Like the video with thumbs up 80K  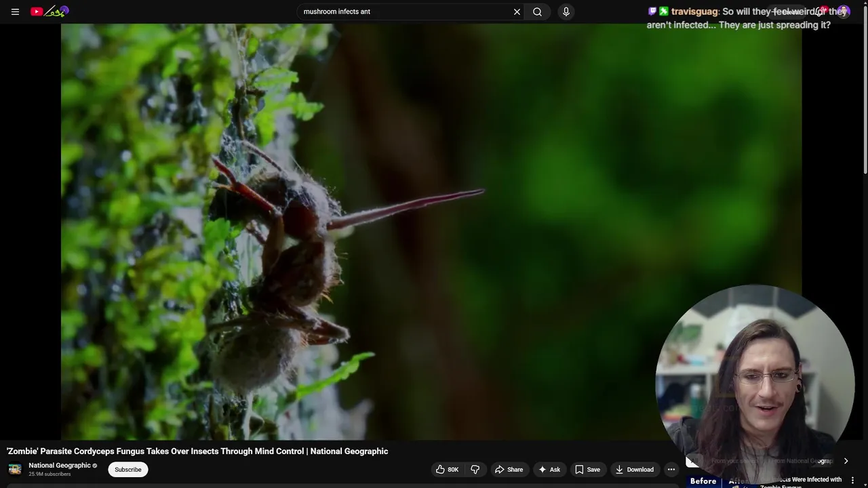[447, 469]
